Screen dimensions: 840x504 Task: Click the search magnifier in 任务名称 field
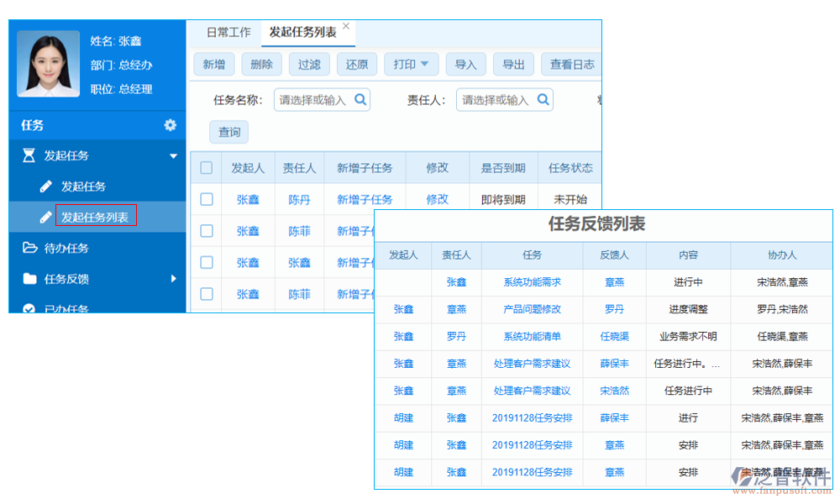point(361,99)
